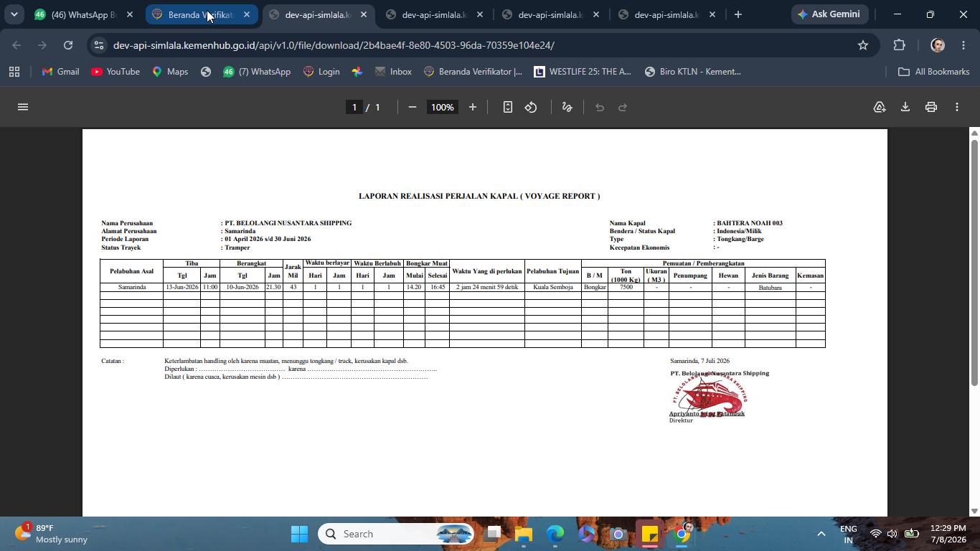Open the Gmail bookmark
The image size is (980, 551).
61,72
